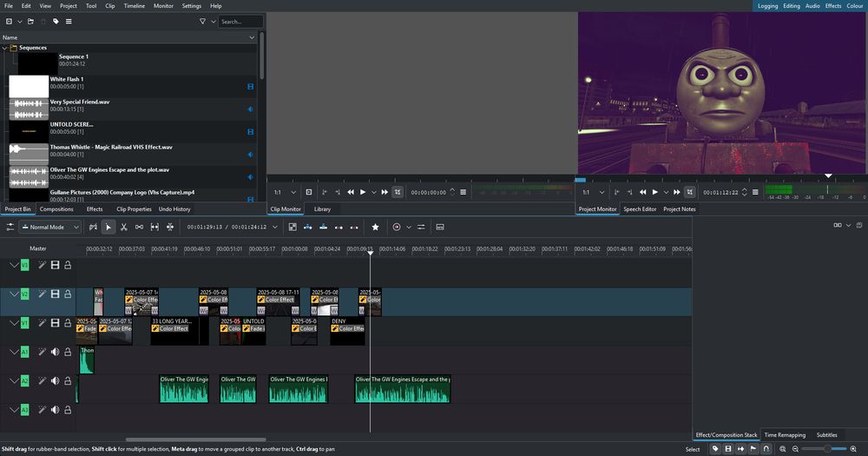Select the Razor tool in timeline toolbar
868x456 pixels.
(124, 227)
